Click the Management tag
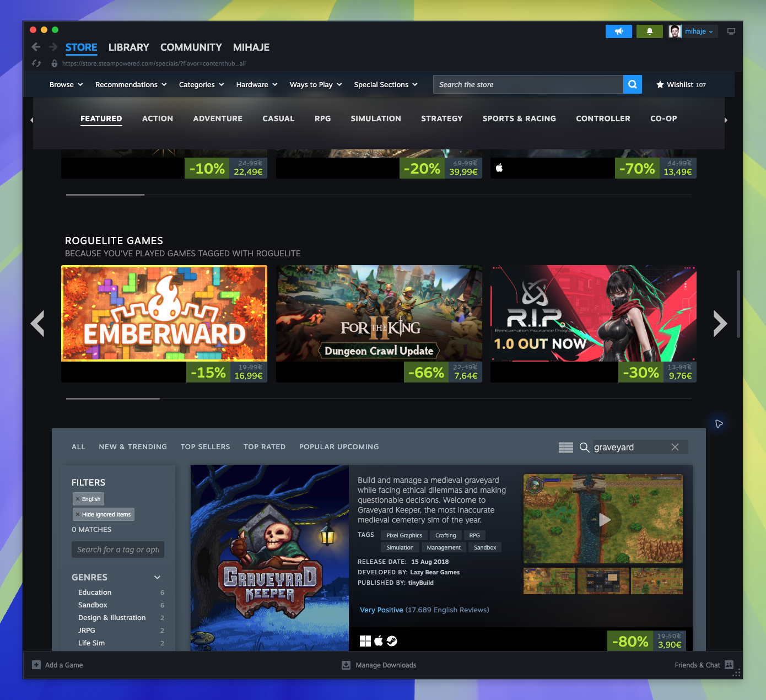 coord(444,547)
